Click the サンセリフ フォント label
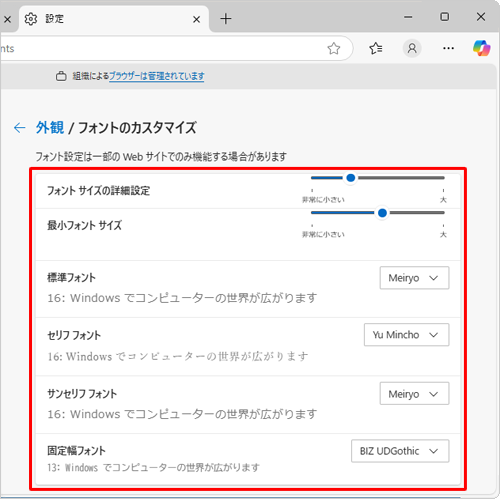 pyautogui.click(x=82, y=394)
